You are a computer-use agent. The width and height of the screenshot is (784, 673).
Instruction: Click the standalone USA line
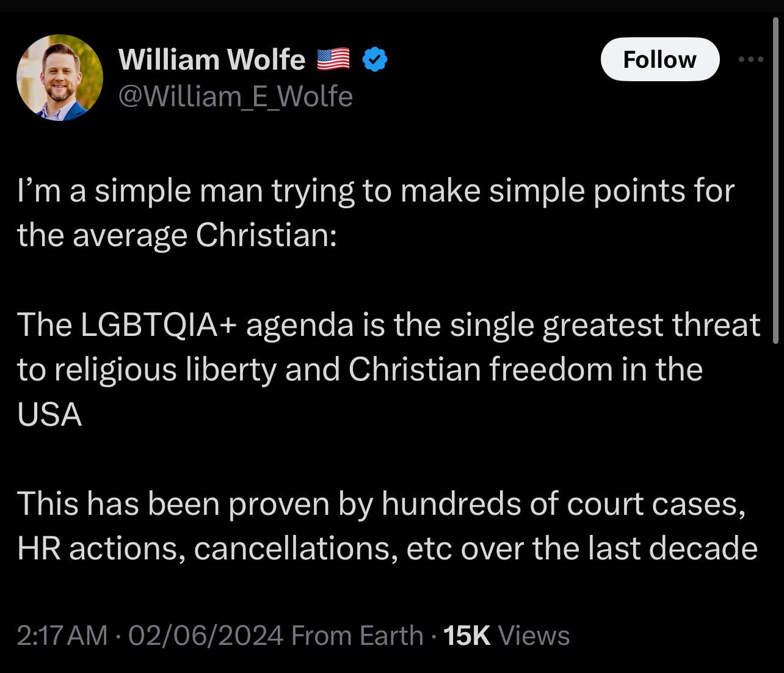pos(49,414)
